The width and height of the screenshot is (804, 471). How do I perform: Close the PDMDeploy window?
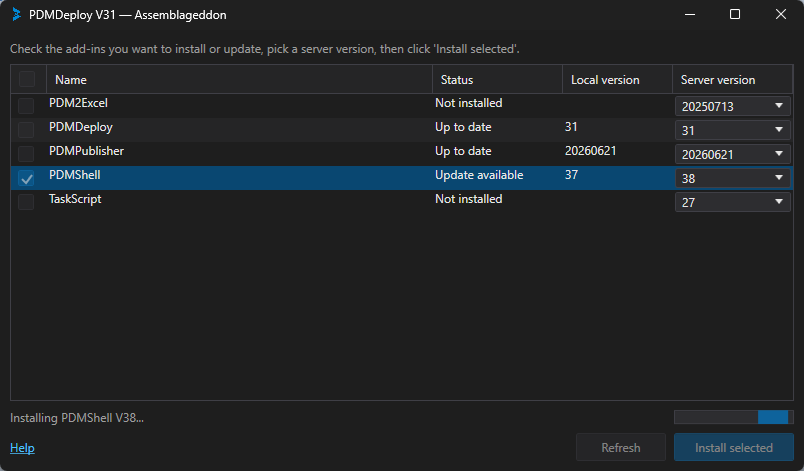click(x=780, y=14)
